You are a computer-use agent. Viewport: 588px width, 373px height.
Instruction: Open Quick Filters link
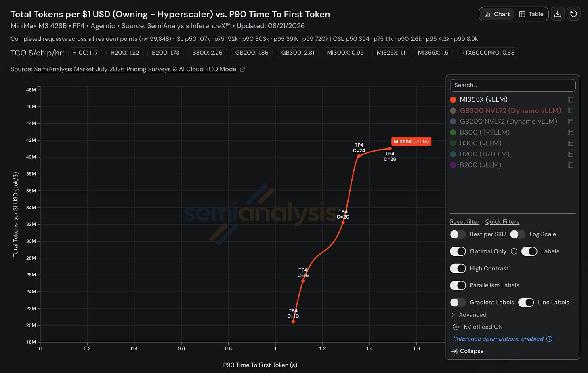(502, 222)
